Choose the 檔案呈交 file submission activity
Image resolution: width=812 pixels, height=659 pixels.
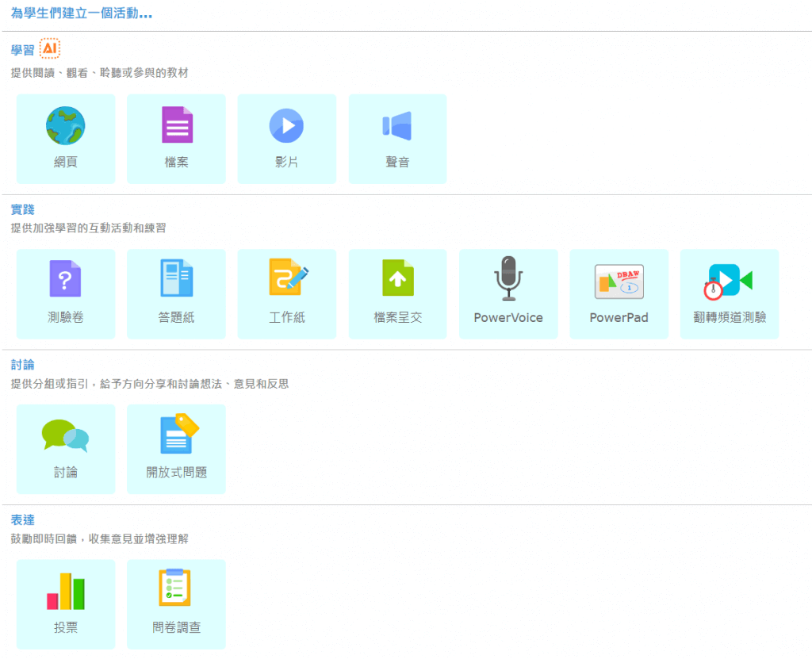(x=397, y=293)
